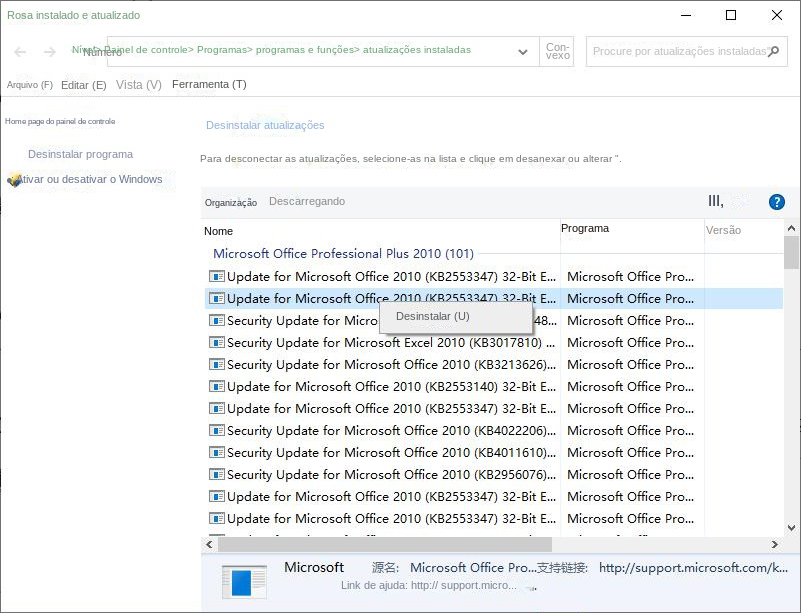
Task: Click the vertical scrollbar thumb
Action: (x=791, y=252)
